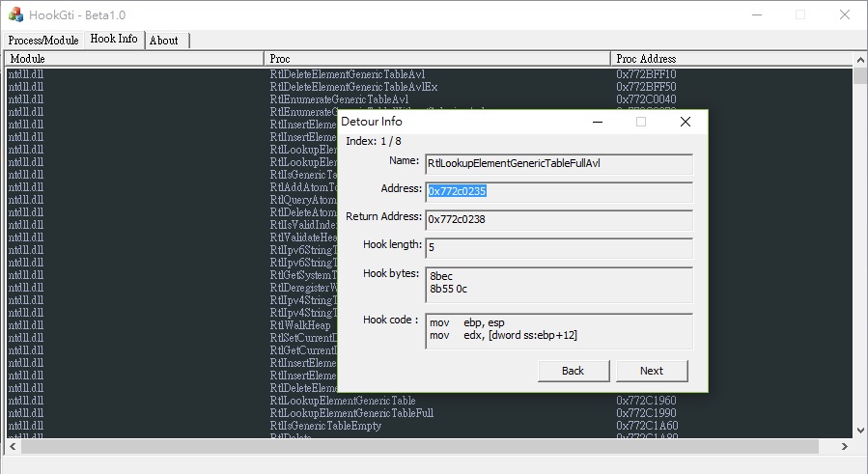Open the About tab
The image size is (868, 474).
(x=164, y=41)
